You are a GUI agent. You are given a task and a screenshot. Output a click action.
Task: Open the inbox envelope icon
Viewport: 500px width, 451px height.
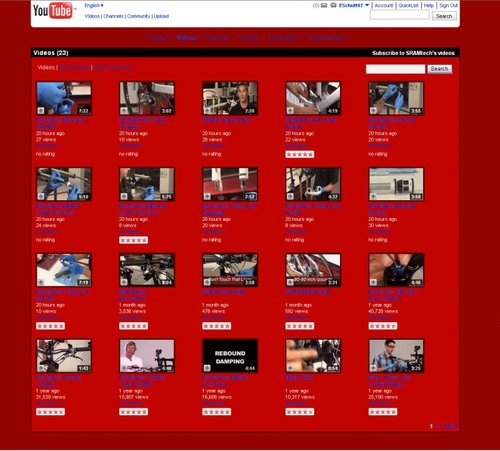[x=324, y=6]
